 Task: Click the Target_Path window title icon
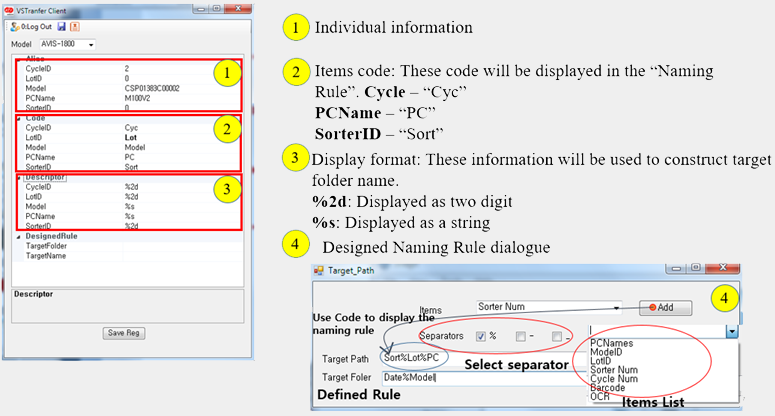[320, 271]
